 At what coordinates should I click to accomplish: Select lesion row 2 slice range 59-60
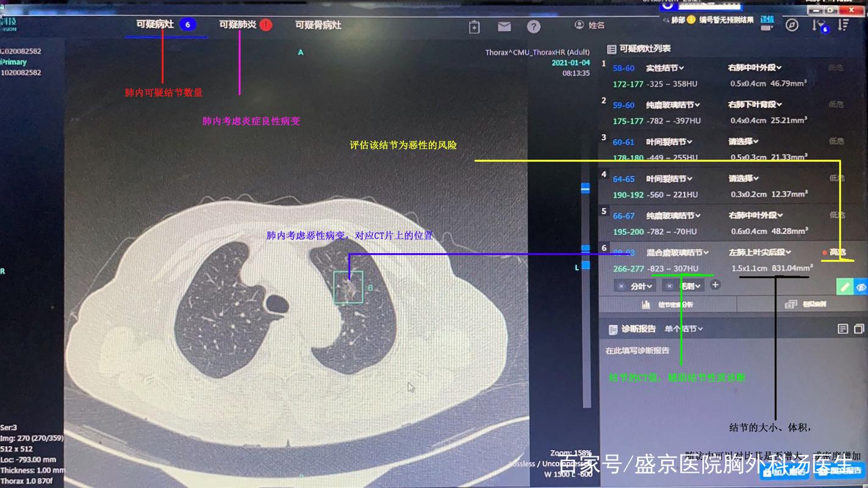point(623,105)
